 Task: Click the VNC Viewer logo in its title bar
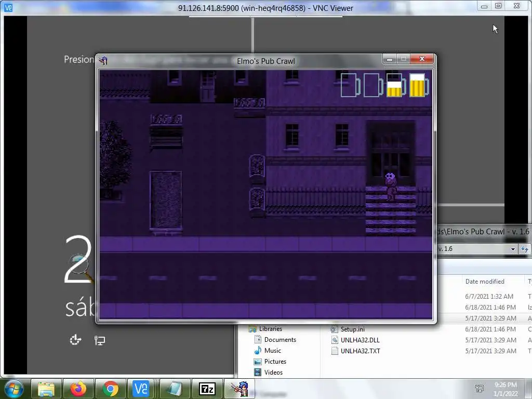pyautogui.click(x=8, y=7)
